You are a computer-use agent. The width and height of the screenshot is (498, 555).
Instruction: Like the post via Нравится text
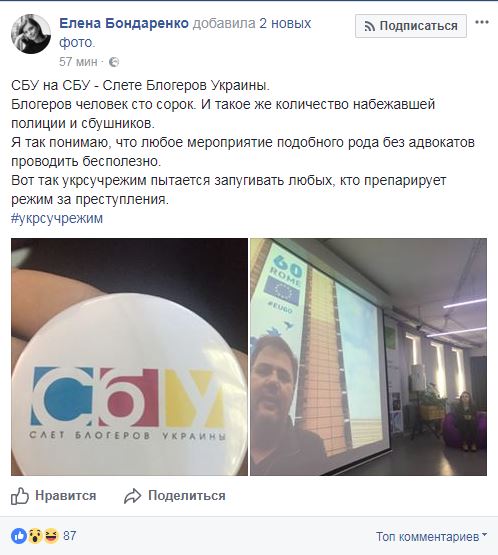click(x=65, y=496)
